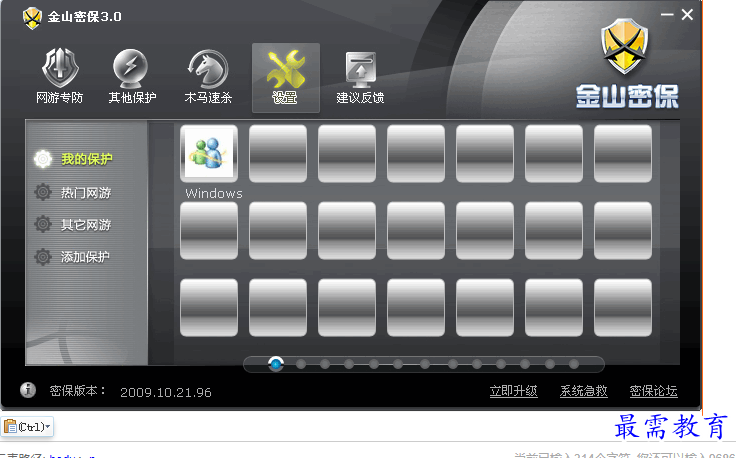Click the Windows Live Messenger tile
Screen dimensions: 736x458
[209, 153]
